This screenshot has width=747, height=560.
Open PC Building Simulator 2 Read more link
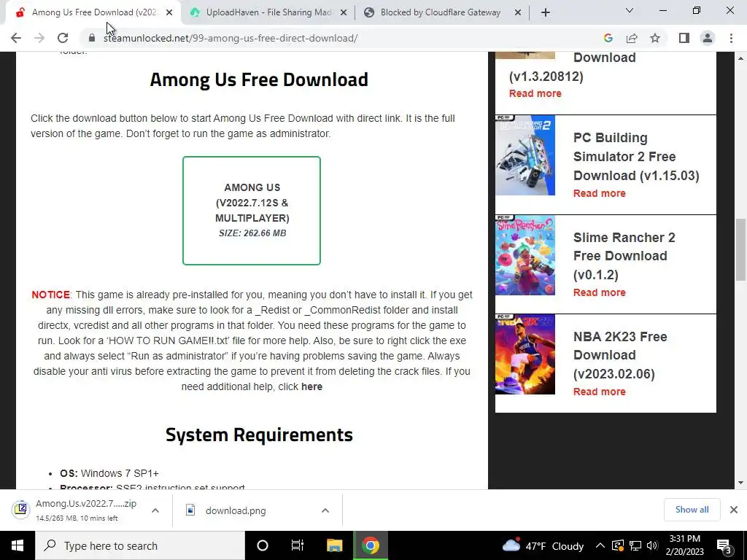600,193
